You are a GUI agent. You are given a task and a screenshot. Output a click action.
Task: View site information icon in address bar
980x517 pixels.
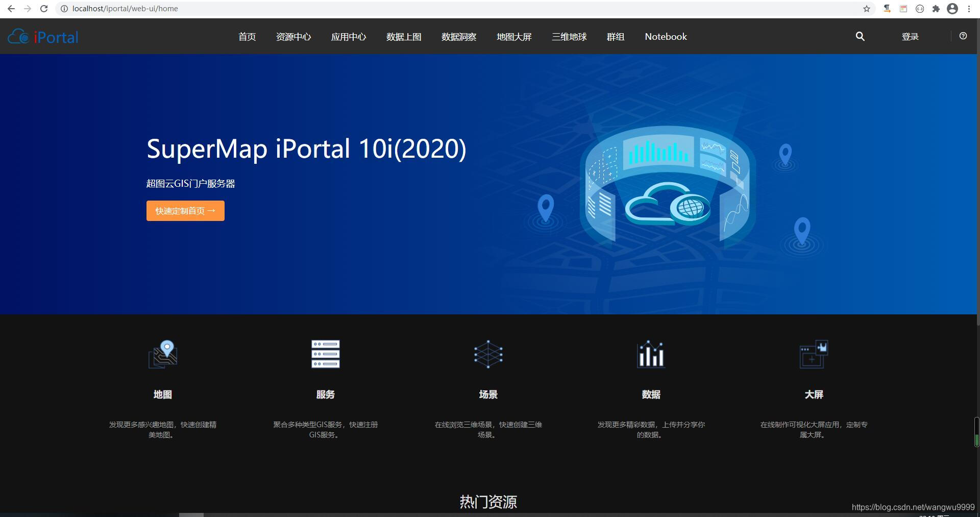64,9
